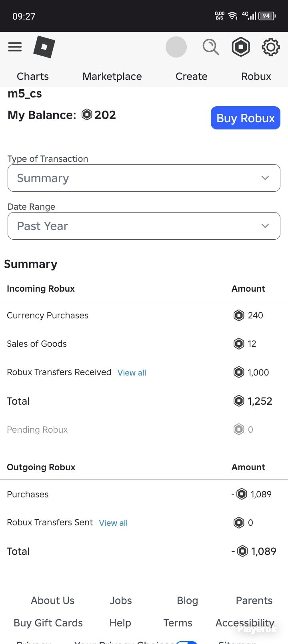Go to the Create tab
The width and height of the screenshot is (288, 644).
tap(191, 76)
